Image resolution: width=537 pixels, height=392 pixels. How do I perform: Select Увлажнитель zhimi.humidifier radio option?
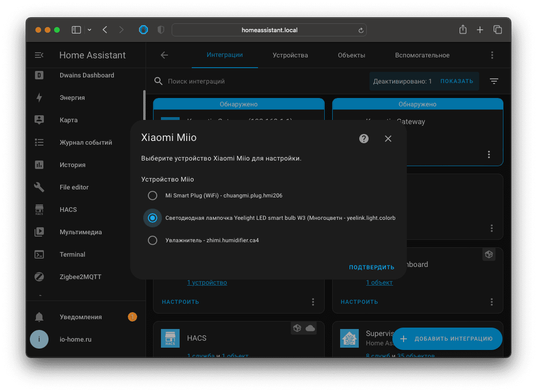(153, 240)
